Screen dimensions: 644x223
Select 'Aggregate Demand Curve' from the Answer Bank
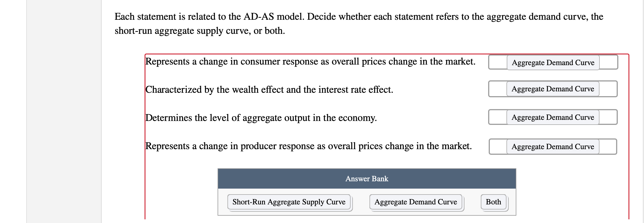tap(415, 202)
